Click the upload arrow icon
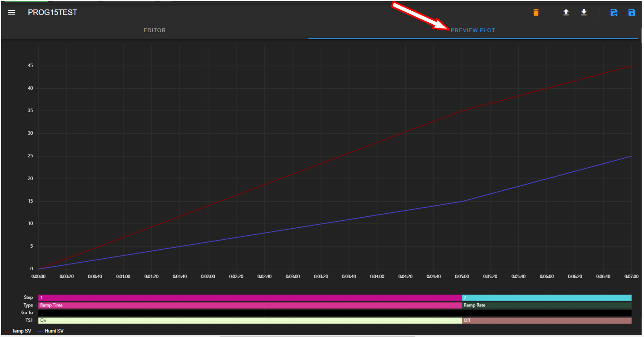The image size is (644, 337). (566, 12)
